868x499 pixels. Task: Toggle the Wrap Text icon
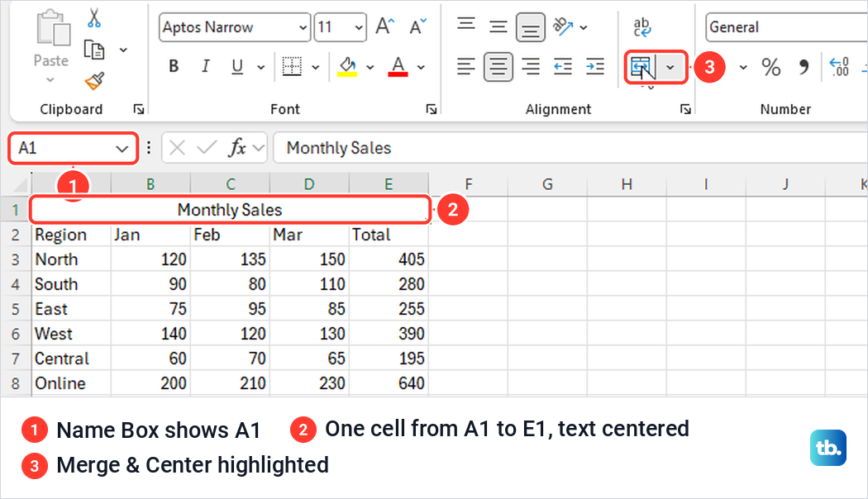coord(642,27)
